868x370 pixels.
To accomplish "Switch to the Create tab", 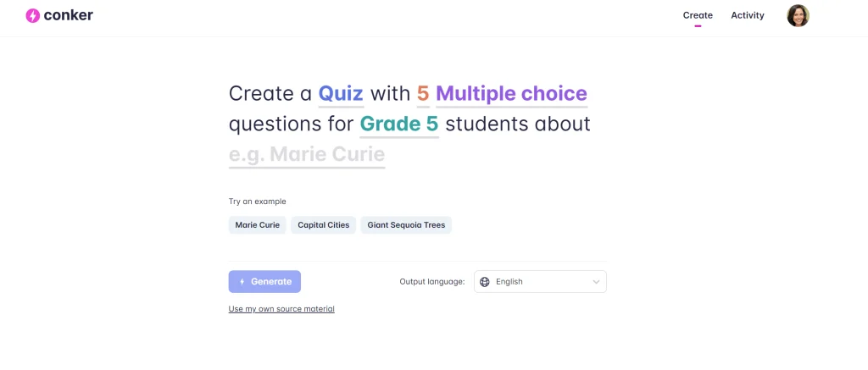I will click(x=698, y=15).
